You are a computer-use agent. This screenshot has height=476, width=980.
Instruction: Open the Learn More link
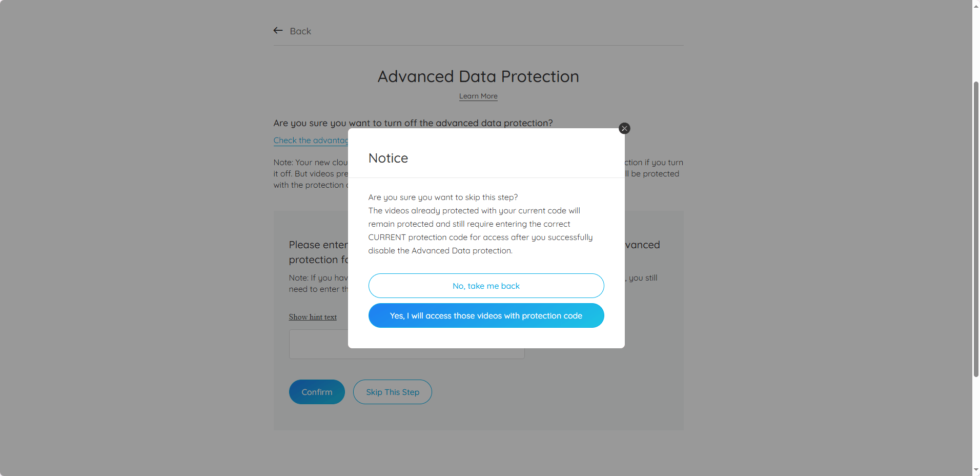click(x=478, y=96)
